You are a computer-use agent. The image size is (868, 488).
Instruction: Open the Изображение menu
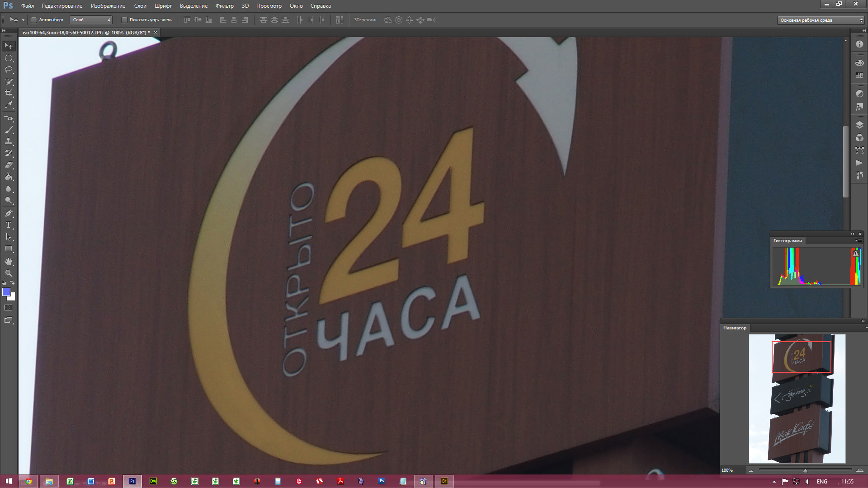pyautogui.click(x=108, y=6)
